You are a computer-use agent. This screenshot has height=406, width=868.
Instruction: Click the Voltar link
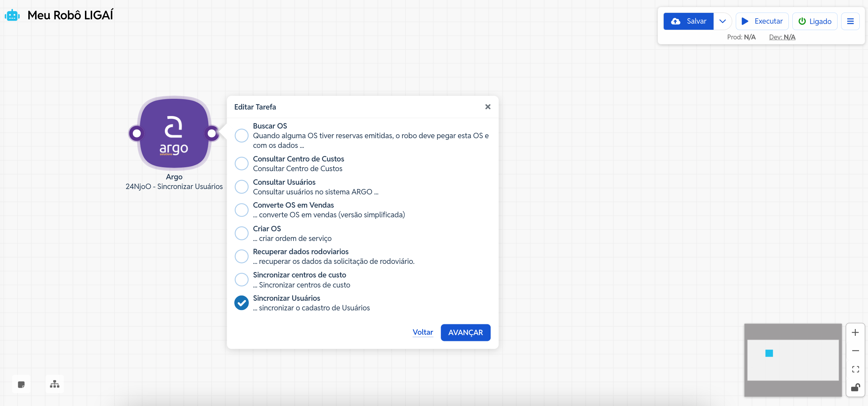423,332
